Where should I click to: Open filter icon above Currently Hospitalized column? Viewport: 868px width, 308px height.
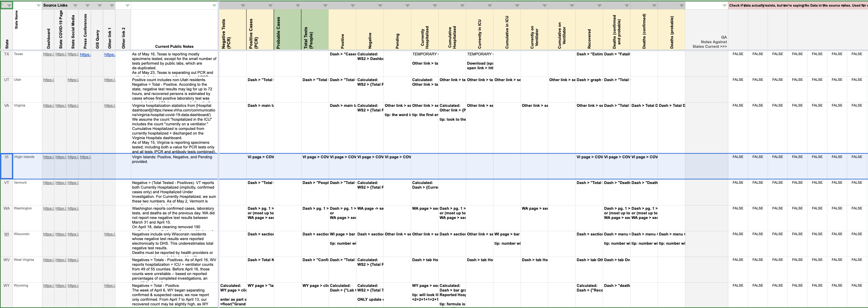435,6
